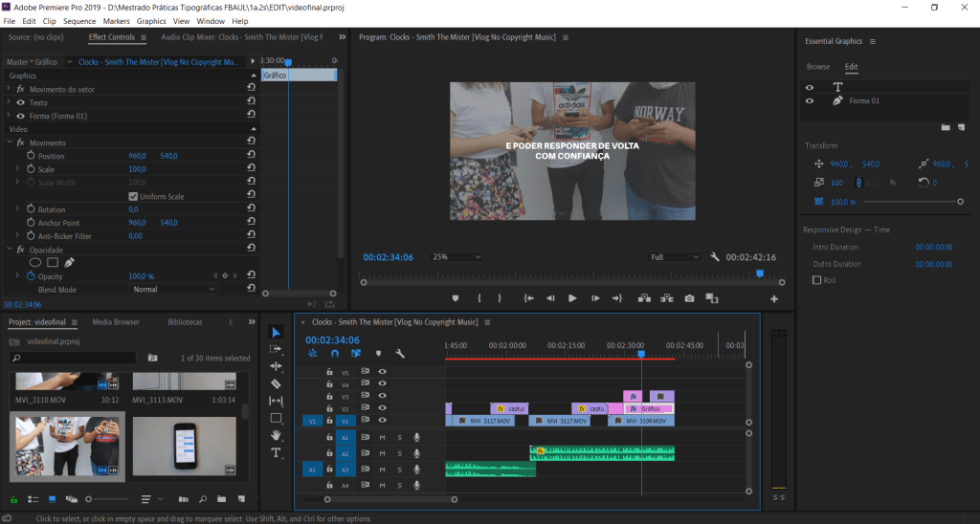This screenshot has width=980, height=524.
Task: Select the Razor tool in the tools panel
Action: [277, 383]
